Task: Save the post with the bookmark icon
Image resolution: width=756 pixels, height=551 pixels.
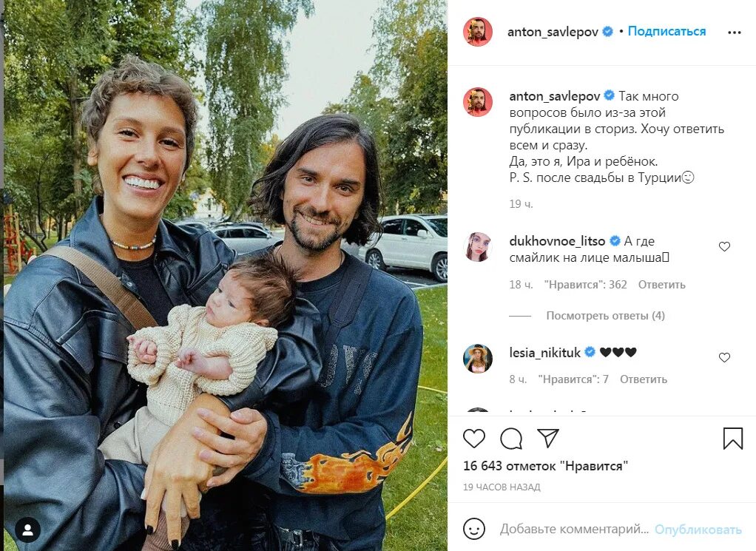Action: click(x=733, y=438)
